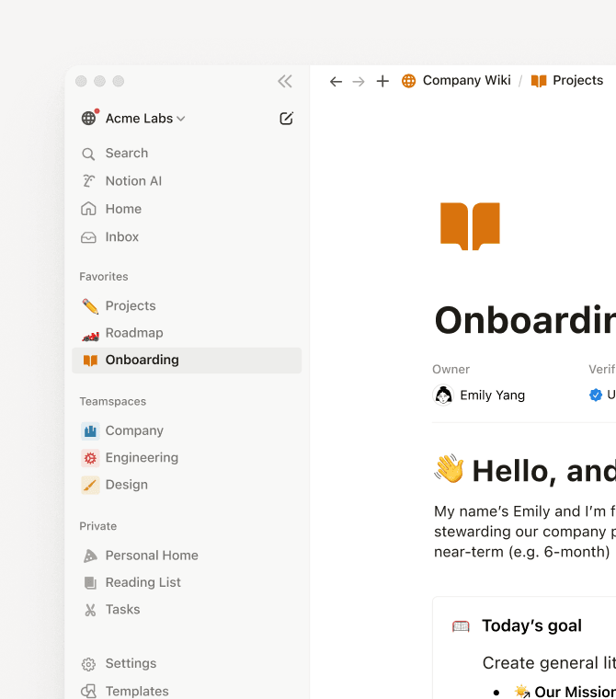
Task: Click the large orange book page icon
Action: coord(470,226)
